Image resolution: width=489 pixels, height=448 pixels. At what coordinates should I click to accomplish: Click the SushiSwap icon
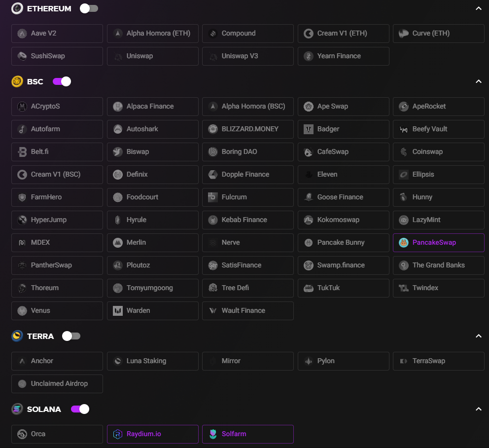coord(22,56)
